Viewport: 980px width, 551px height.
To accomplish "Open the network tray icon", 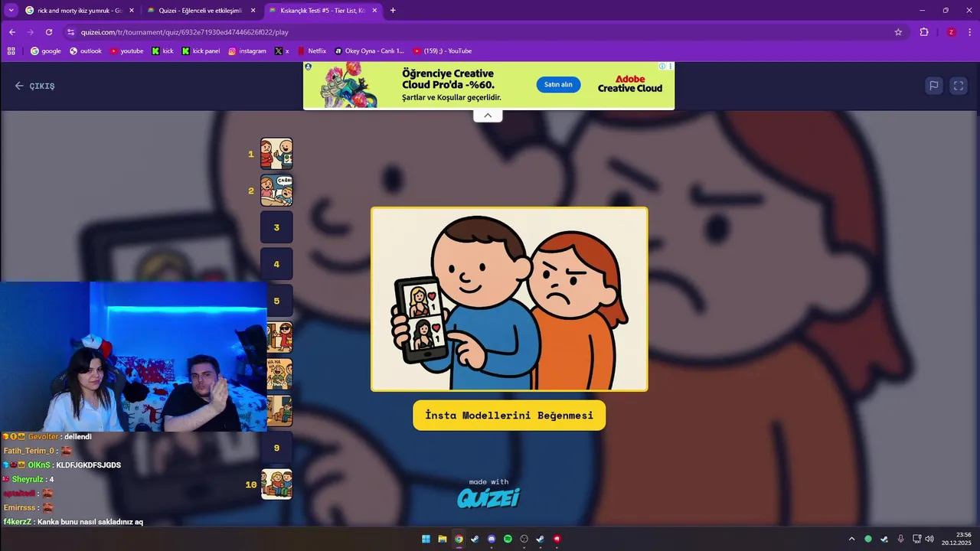I will pos(916,539).
